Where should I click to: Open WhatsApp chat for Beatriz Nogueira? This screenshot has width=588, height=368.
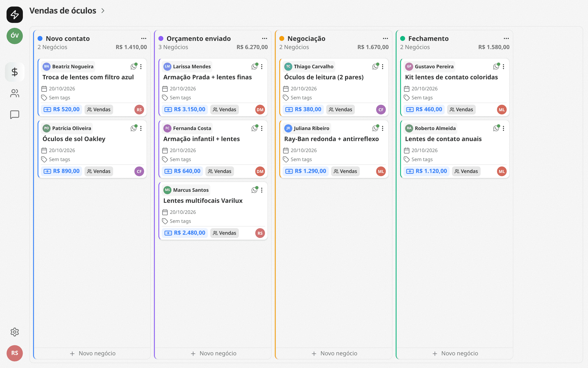(x=134, y=66)
